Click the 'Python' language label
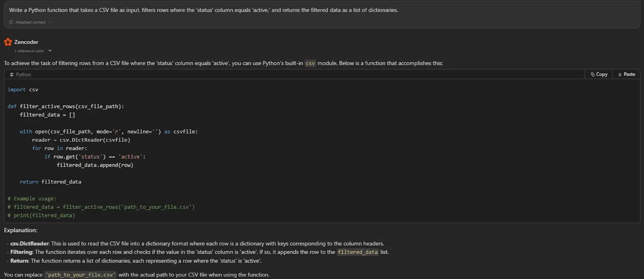Viewport: 644px width, 279px height. (x=23, y=75)
